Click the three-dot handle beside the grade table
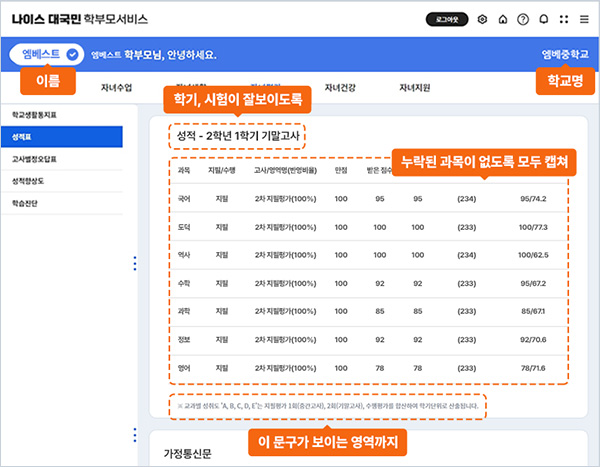The width and height of the screenshot is (600, 467). click(x=135, y=263)
